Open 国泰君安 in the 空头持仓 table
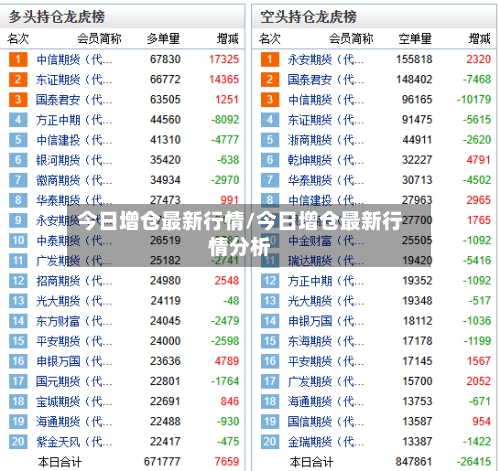 [x=326, y=80]
